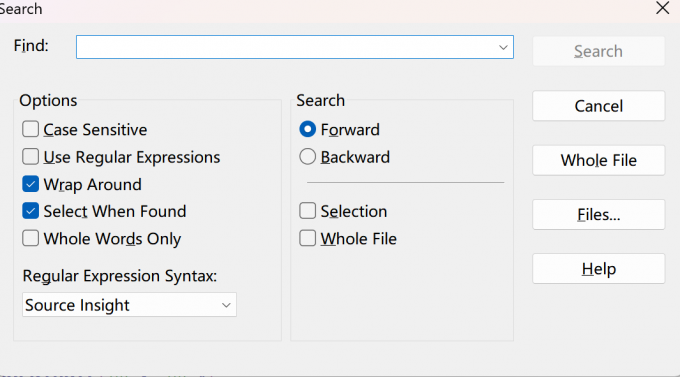Uncheck Select When Found option
The image size is (680, 377).
pos(30,211)
